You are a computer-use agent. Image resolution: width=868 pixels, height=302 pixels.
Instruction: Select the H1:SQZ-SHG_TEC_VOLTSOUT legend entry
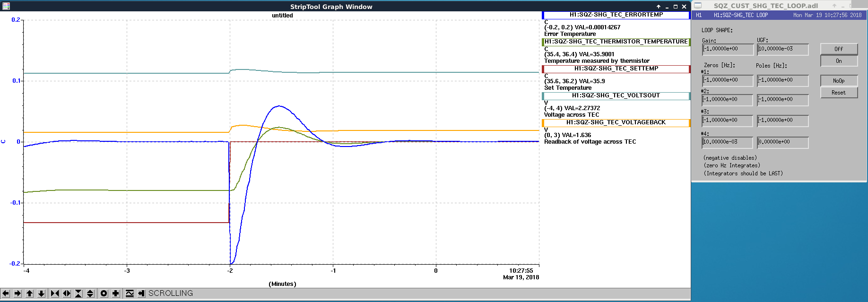coord(616,95)
